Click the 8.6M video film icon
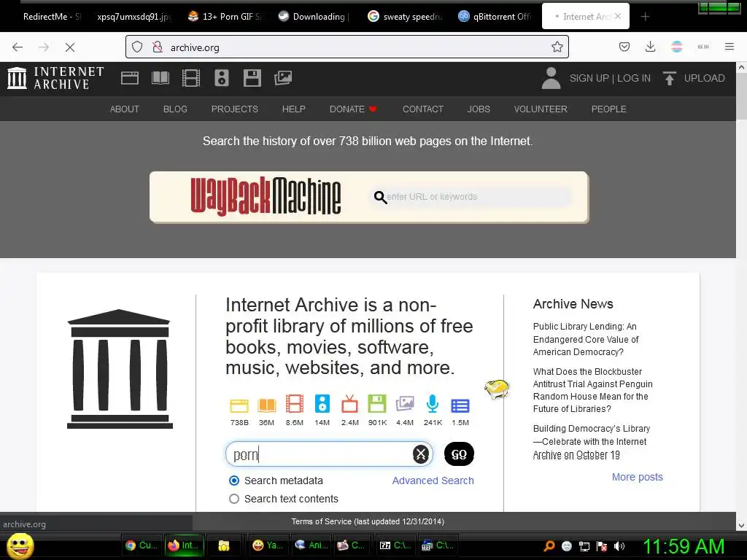Image resolution: width=747 pixels, height=560 pixels. click(295, 404)
